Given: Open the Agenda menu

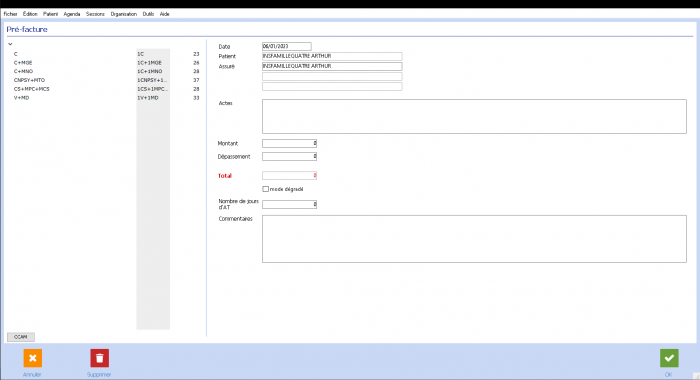Looking at the screenshot, I should point(72,14).
